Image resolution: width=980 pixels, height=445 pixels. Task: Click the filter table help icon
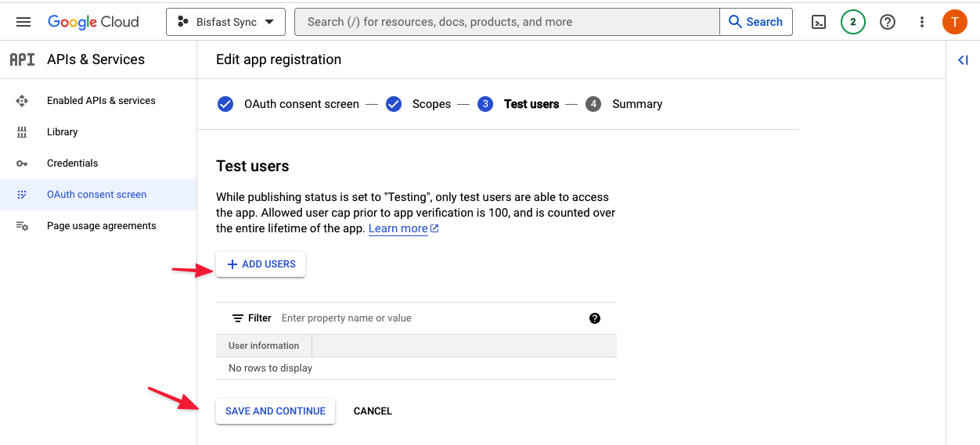click(x=595, y=318)
